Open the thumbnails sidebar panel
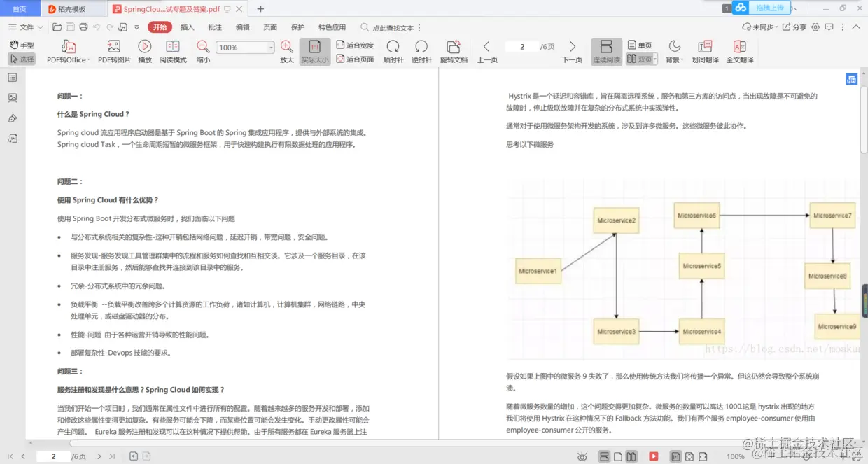Screen dimensions: 868x464 [x=13, y=98]
